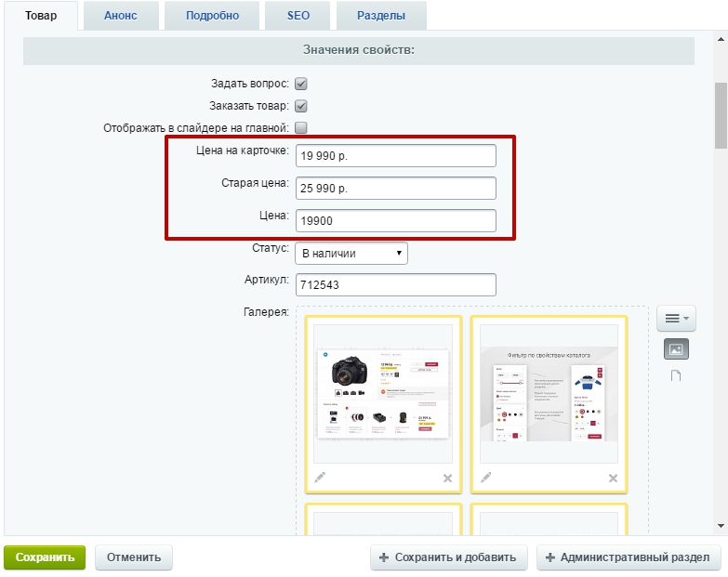This screenshot has height=577, width=728.
Task: Click the Артикул field with 712543
Action: point(395,285)
